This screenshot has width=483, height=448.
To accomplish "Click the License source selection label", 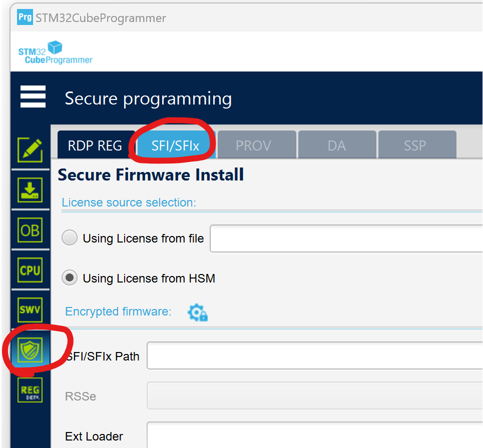I will [x=129, y=202].
